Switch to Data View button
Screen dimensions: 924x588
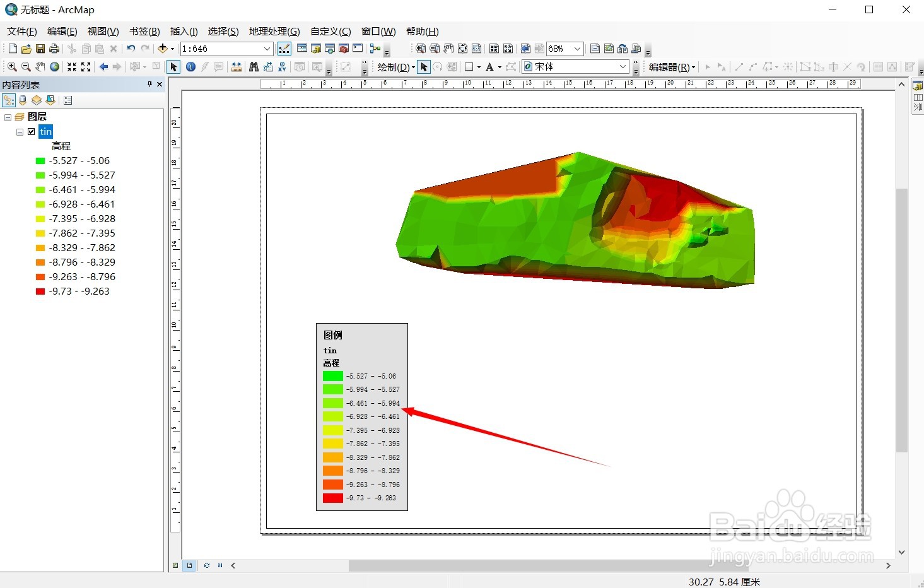point(175,565)
